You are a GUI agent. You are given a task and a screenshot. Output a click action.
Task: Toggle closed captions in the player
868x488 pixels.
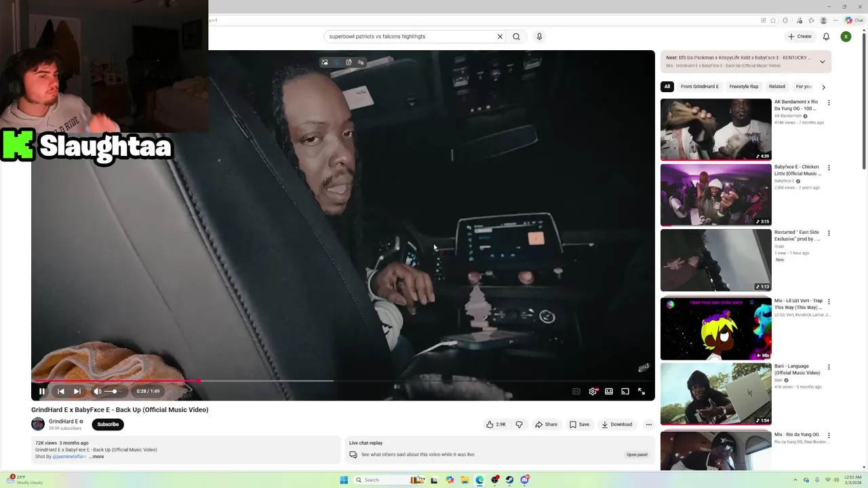click(576, 391)
